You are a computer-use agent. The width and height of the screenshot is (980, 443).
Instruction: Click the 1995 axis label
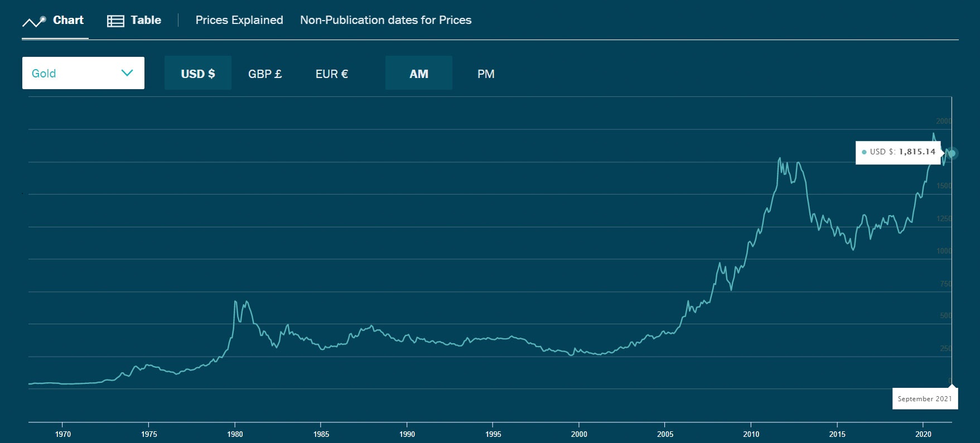pyautogui.click(x=493, y=434)
